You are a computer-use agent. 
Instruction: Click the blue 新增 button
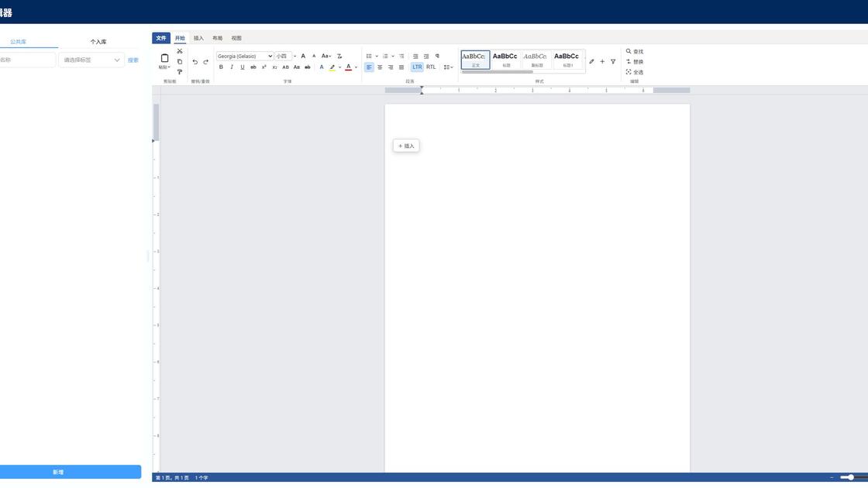71,472
